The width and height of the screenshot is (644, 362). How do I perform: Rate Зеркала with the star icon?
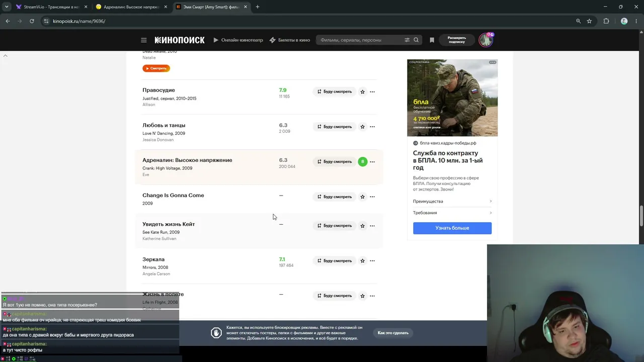pyautogui.click(x=362, y=260)
